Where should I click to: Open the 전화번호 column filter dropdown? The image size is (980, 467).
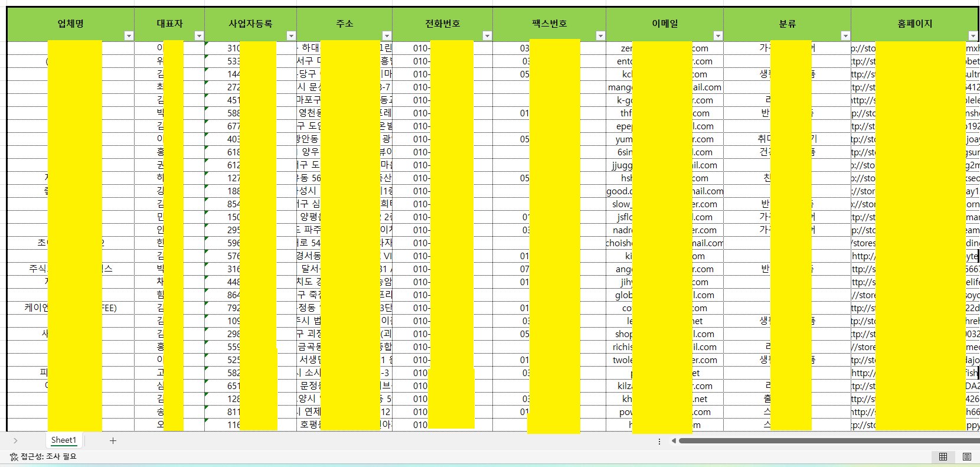(x=487, y=36)
